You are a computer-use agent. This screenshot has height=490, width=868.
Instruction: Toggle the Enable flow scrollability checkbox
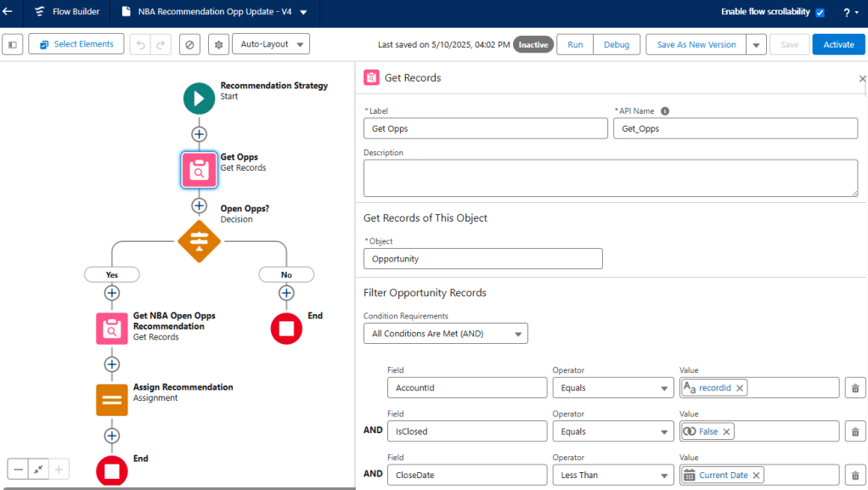[820, 13]
